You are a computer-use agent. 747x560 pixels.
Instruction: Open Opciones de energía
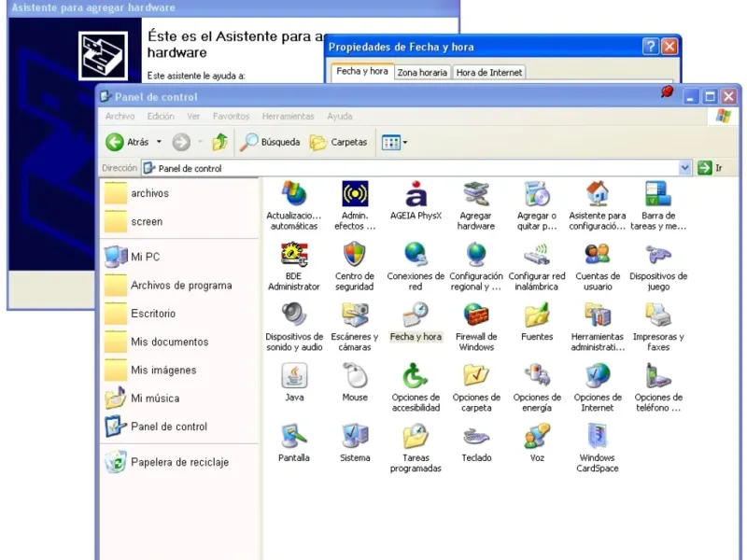click(537, 387)
